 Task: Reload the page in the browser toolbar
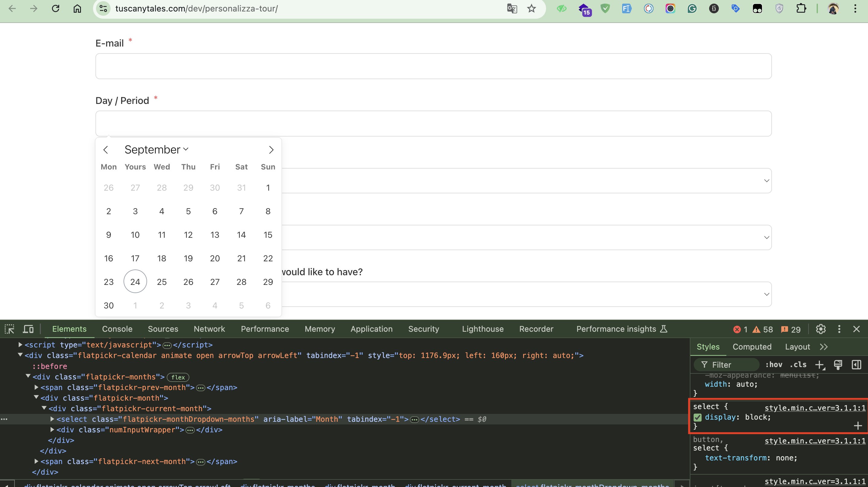tap(56, 8)
